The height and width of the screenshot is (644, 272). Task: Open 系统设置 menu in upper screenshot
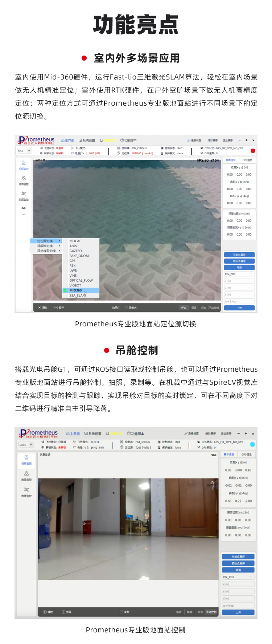(87, 140)
